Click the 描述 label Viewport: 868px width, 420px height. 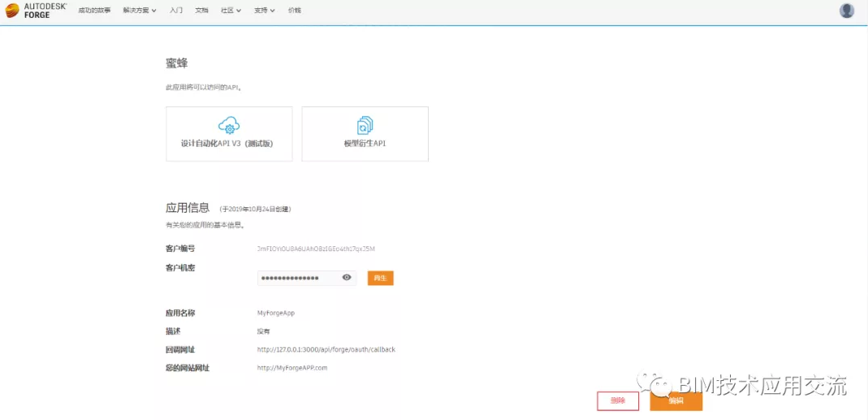(x=173, y=331)
